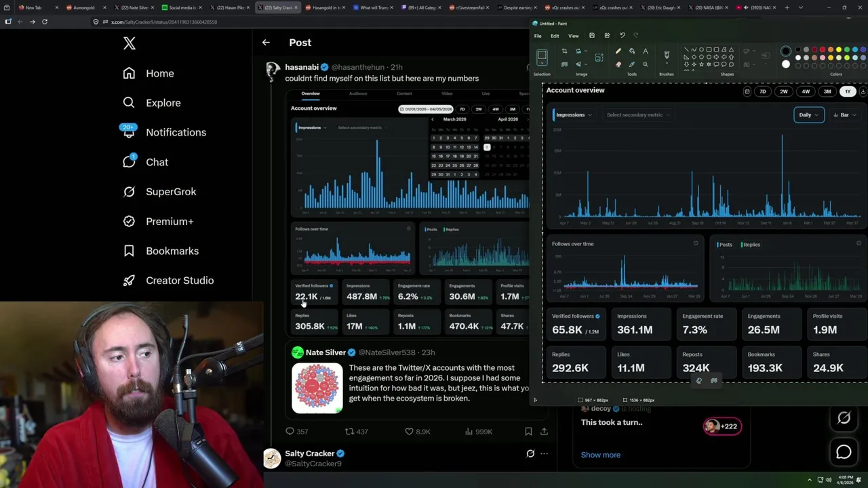This screenshot has width=868, height=488.
Task: Select the Eraser tool in Paint
Action: coord(618,64)
